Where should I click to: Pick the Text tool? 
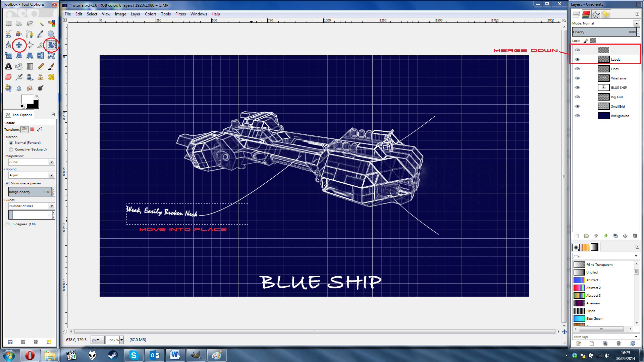click(x=8, y=66)
